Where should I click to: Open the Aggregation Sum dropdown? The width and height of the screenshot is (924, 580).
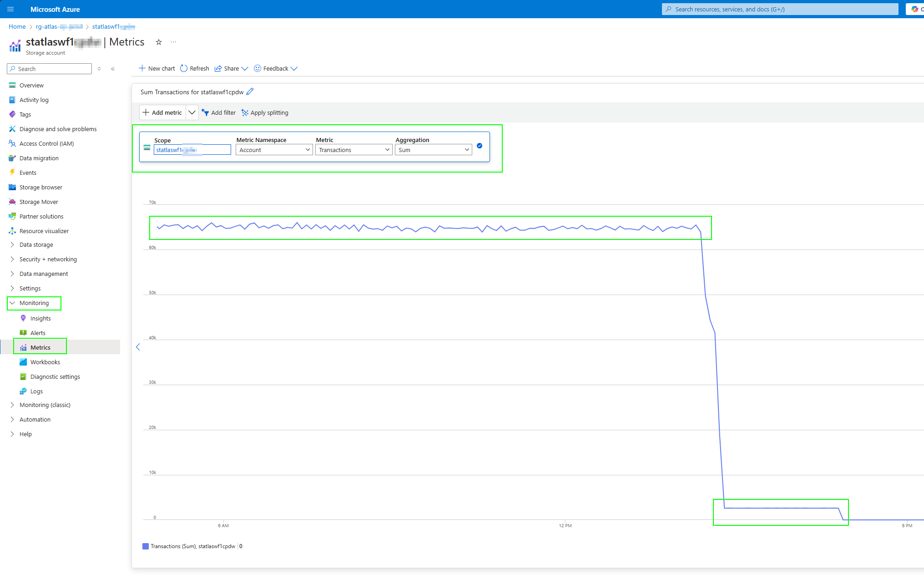(433, 150)
